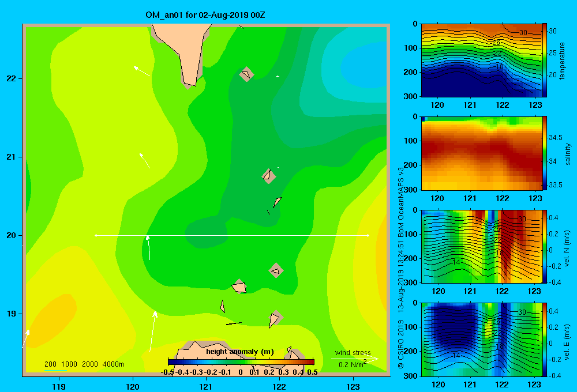The height and width of the screenshot is (392, 577).
Task: Open the salinity depth section panel
Action: click(x=482, y=153)
